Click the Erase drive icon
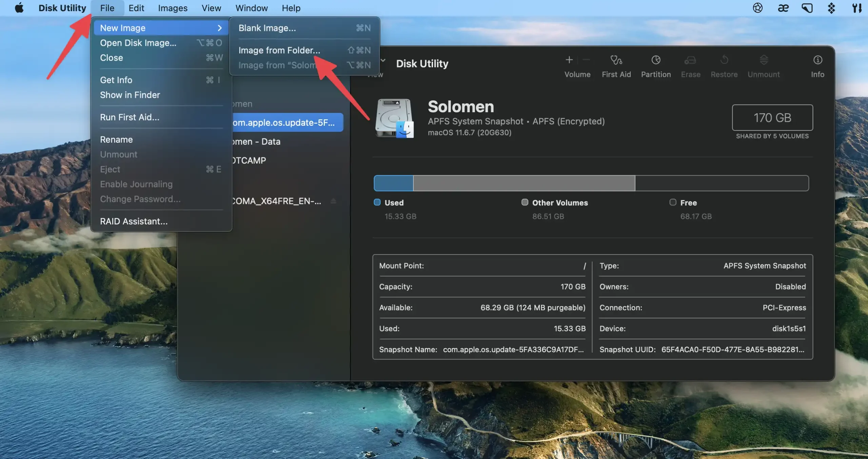 click(x=690, y=60)
